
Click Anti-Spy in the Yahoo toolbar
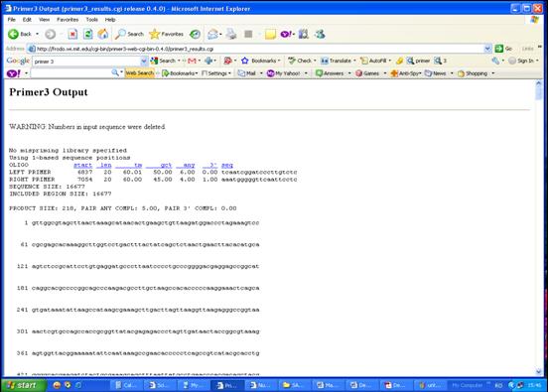[x=405, y=73]
